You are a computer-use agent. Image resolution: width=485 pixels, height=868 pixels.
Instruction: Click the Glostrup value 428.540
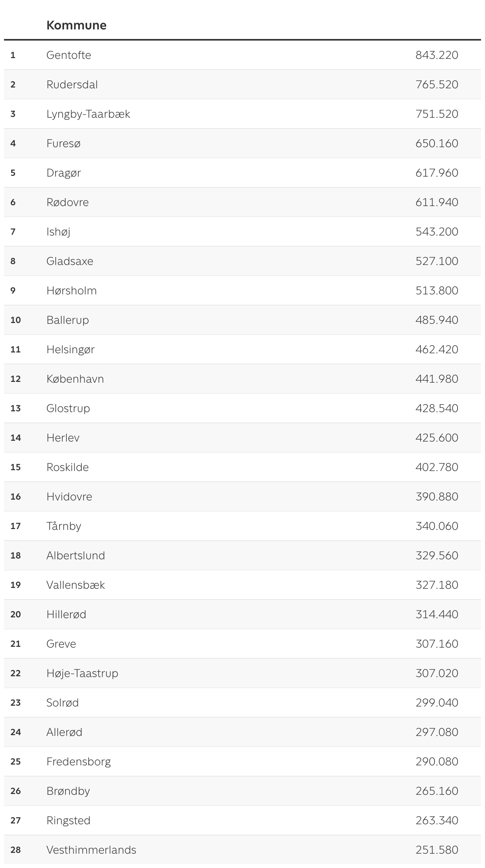pyautogui.click(x=436, y=408)
